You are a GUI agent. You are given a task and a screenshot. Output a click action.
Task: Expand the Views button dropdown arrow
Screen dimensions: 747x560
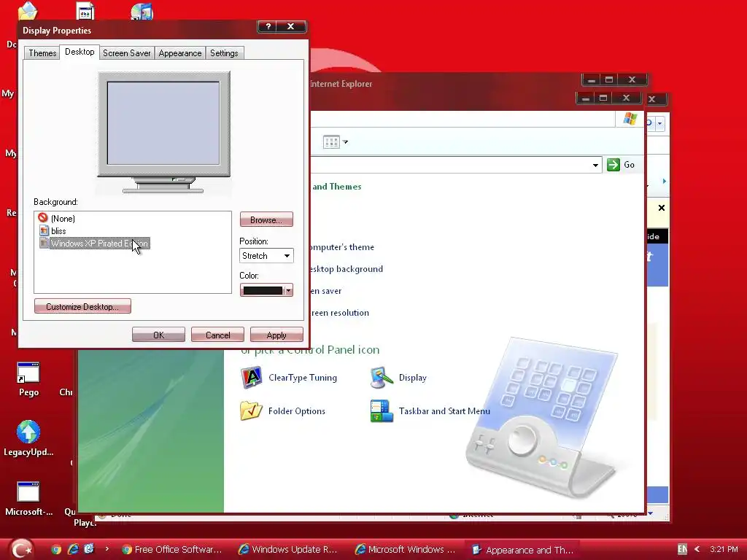coord(345,142)
